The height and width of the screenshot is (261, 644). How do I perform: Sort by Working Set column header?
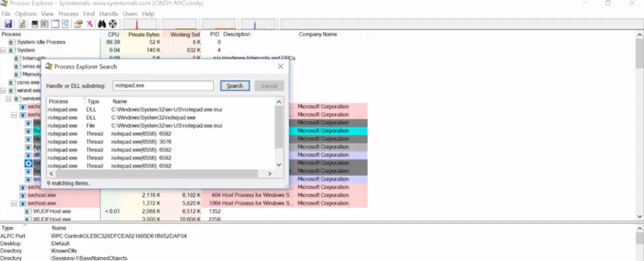[185, 34]
